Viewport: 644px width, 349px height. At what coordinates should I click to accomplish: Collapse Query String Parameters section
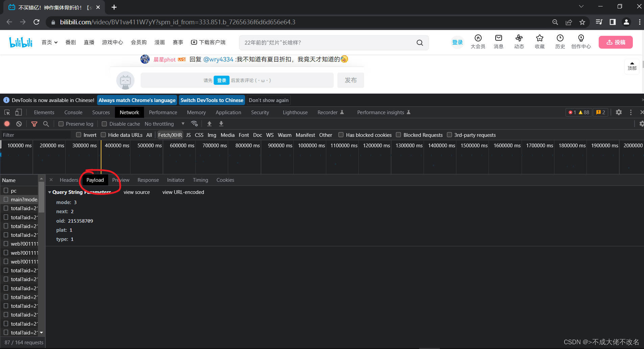coord(50,192)
